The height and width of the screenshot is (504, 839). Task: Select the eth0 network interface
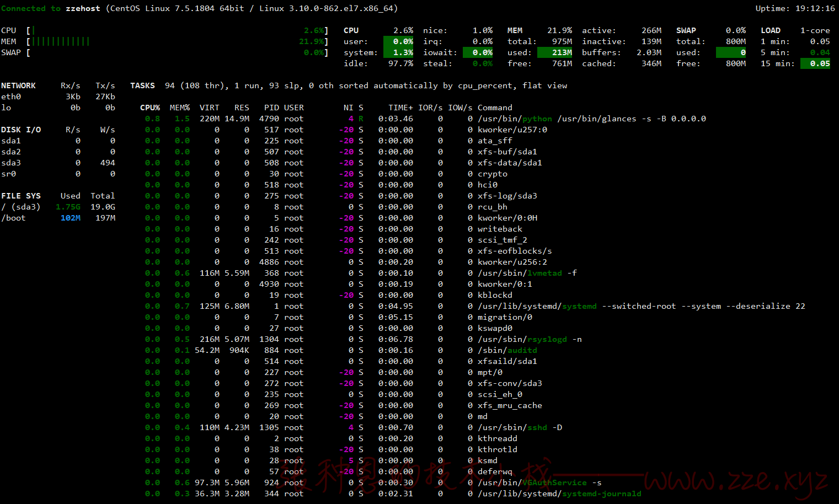(11, 96)
